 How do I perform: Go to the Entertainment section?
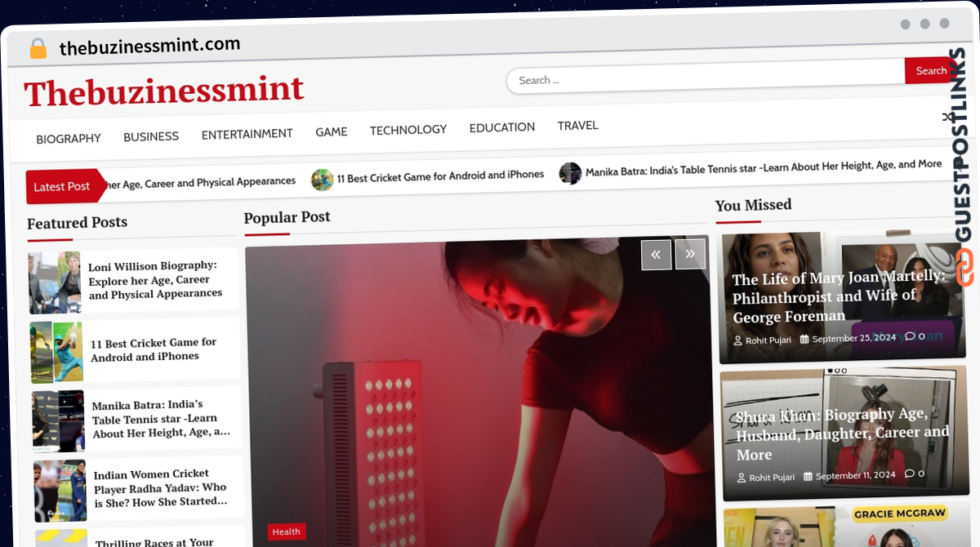pyautogui.click(x=247, y=134)
